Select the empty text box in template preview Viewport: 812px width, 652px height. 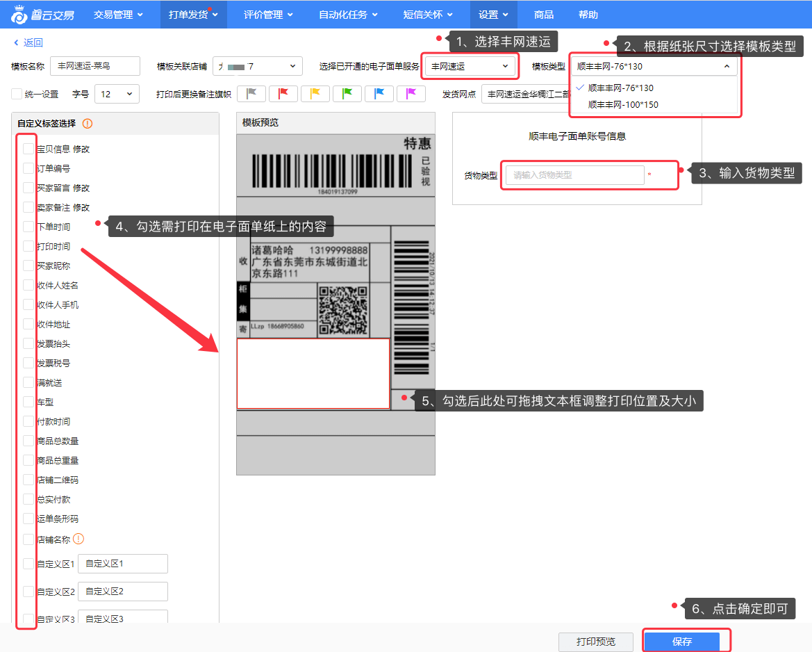click(x=313, y=374)
